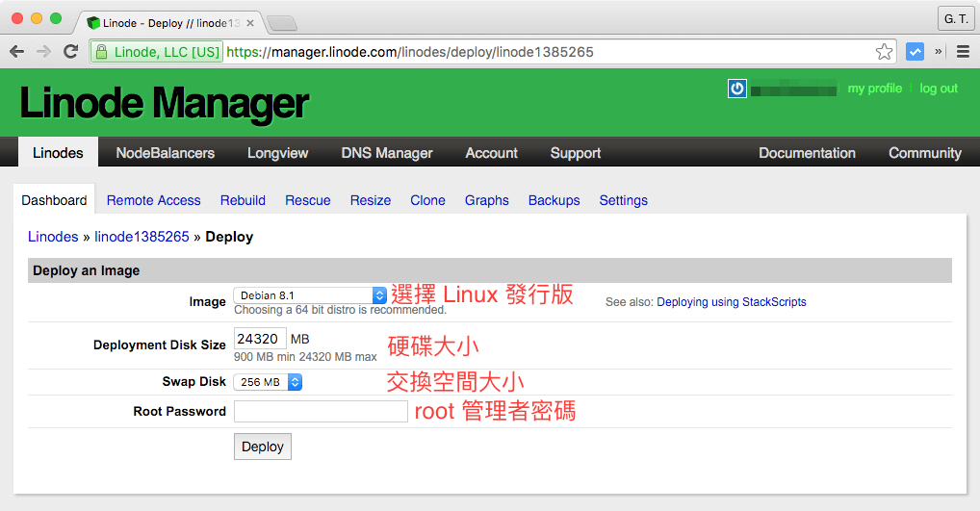Click the linode1385265 breadcrumb link

pos(142,237)
